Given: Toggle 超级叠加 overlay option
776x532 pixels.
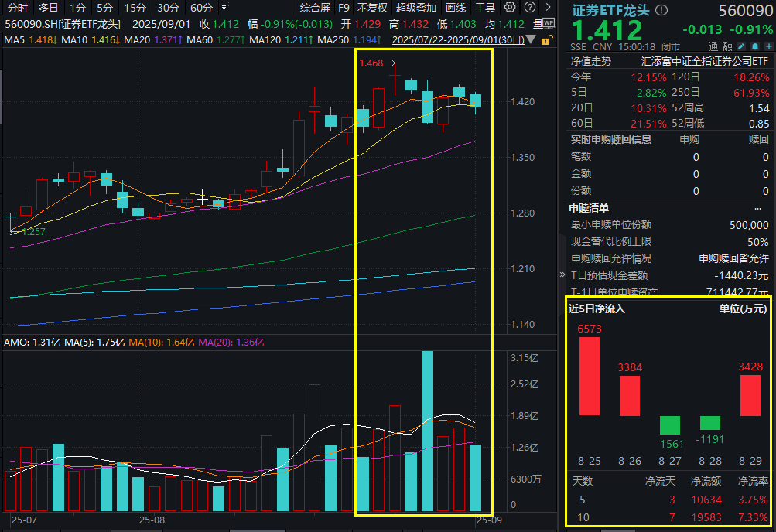Looking at the screenshot, I should click(x=416, y=8).
